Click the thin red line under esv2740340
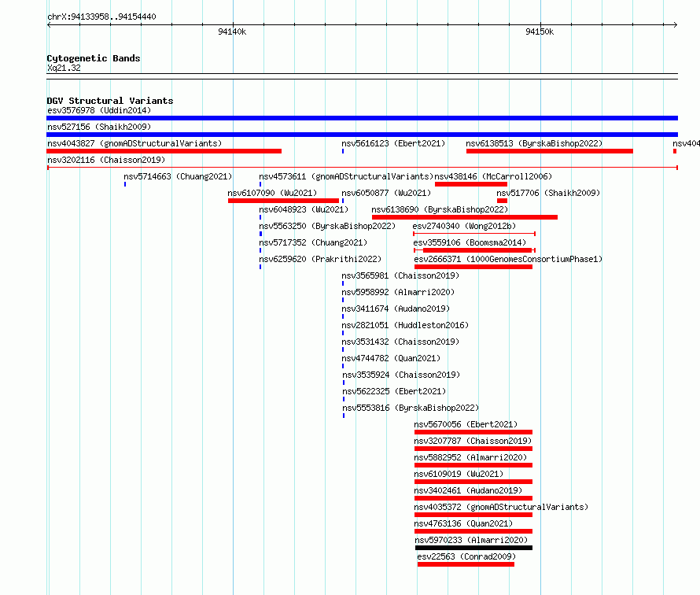 (474, 234)
